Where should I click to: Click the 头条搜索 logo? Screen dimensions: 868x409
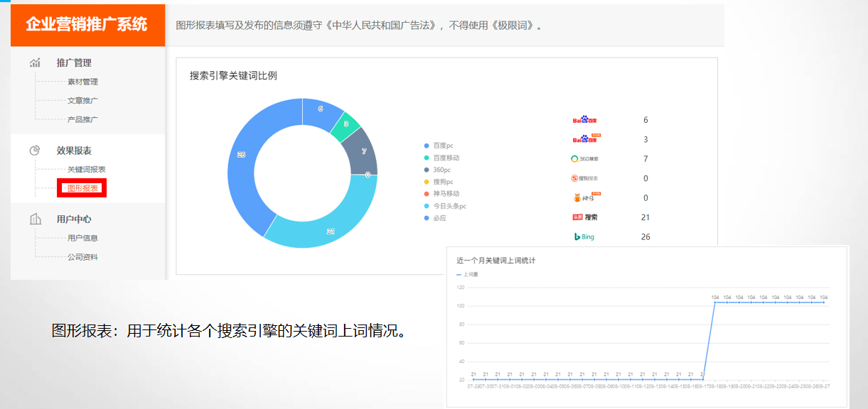coord(585,217)
